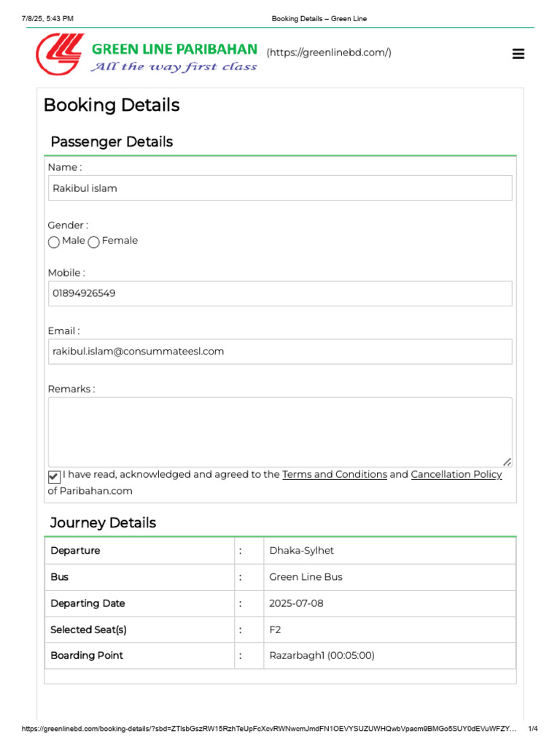560x747 pixels.
Task: Focus the Mobile number field
Action: (280, 293)
